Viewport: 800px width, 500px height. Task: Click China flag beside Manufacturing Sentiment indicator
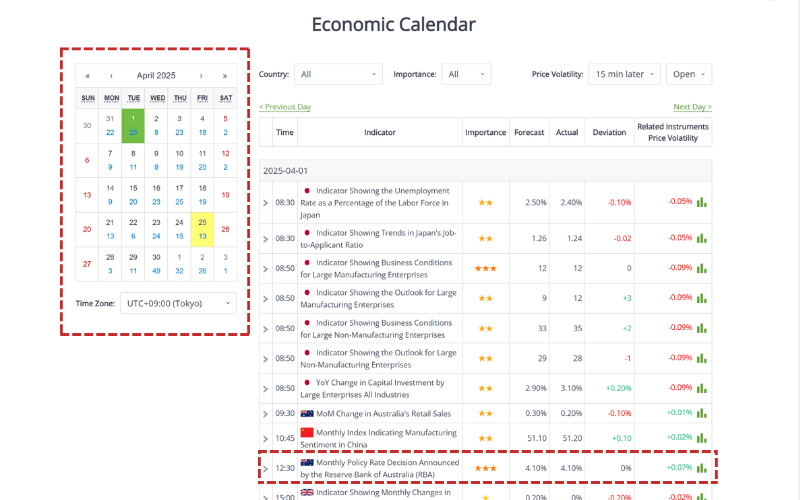coord(307,433)
